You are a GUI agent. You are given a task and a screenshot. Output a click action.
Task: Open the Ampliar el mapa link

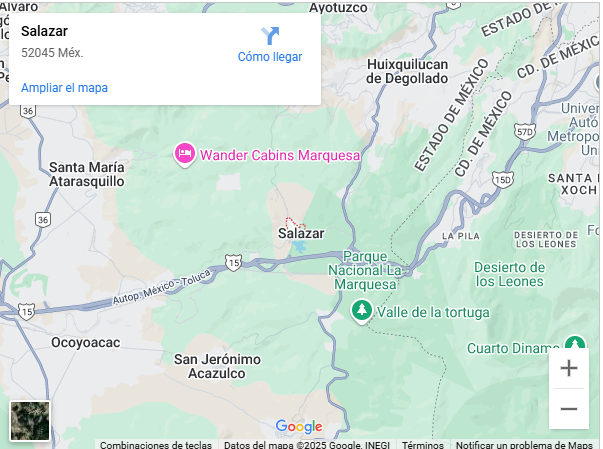tap(64, 88)
